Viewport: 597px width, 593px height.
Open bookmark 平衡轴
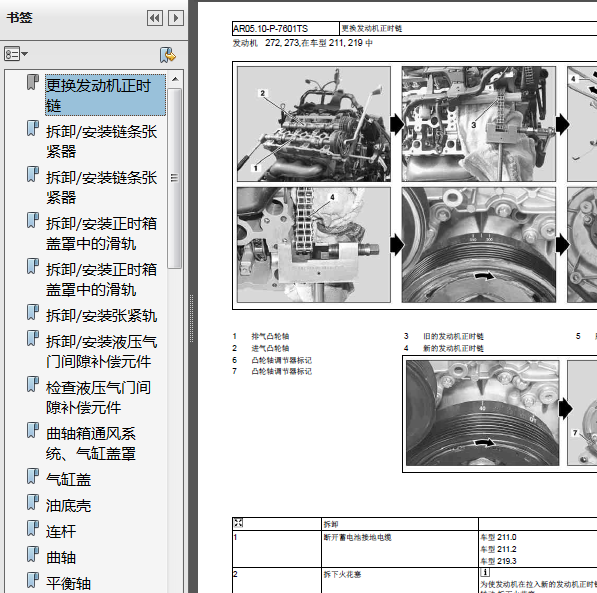pos(68,583)
